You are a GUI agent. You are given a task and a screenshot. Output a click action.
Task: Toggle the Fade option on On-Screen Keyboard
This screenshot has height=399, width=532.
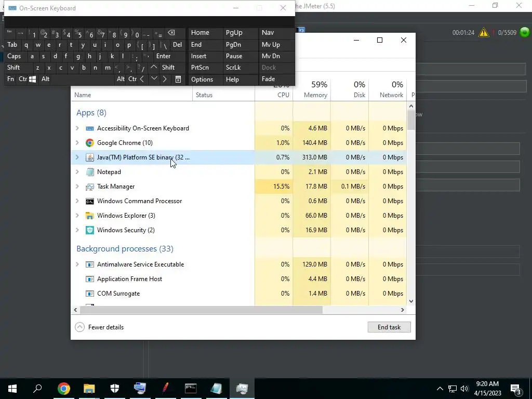pyautogui.click(x=269, y=79)
